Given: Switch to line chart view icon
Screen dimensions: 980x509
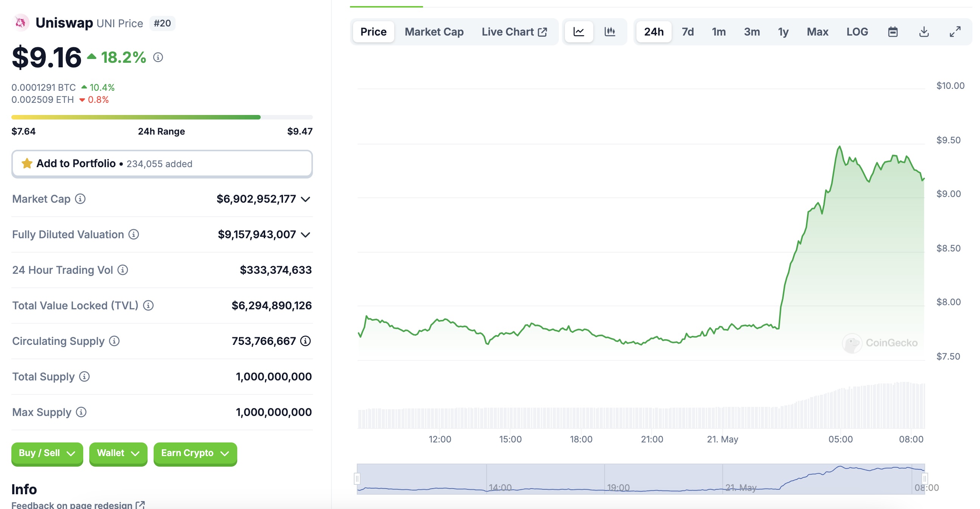Looking at the screenshot, I should point(579,31).
